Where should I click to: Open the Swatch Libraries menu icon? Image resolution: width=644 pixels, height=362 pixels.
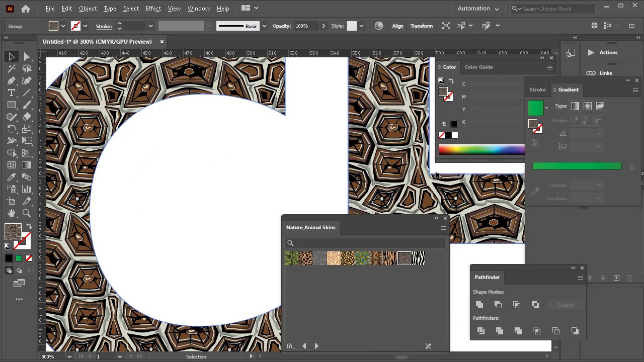[291, 346]
